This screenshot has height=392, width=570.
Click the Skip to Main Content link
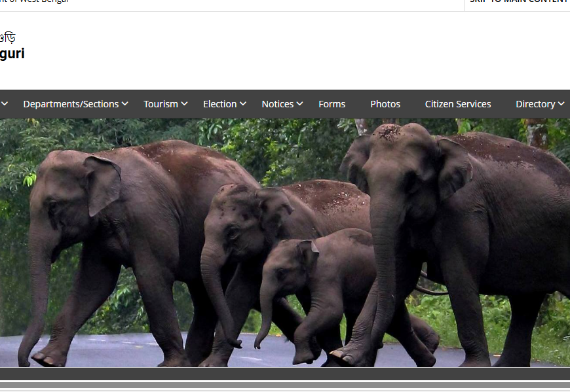519,2
